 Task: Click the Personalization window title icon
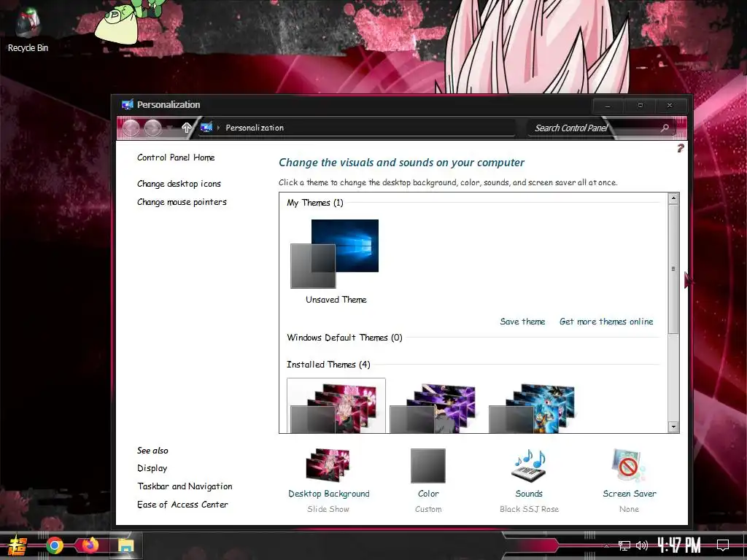[x=127, y=105]
